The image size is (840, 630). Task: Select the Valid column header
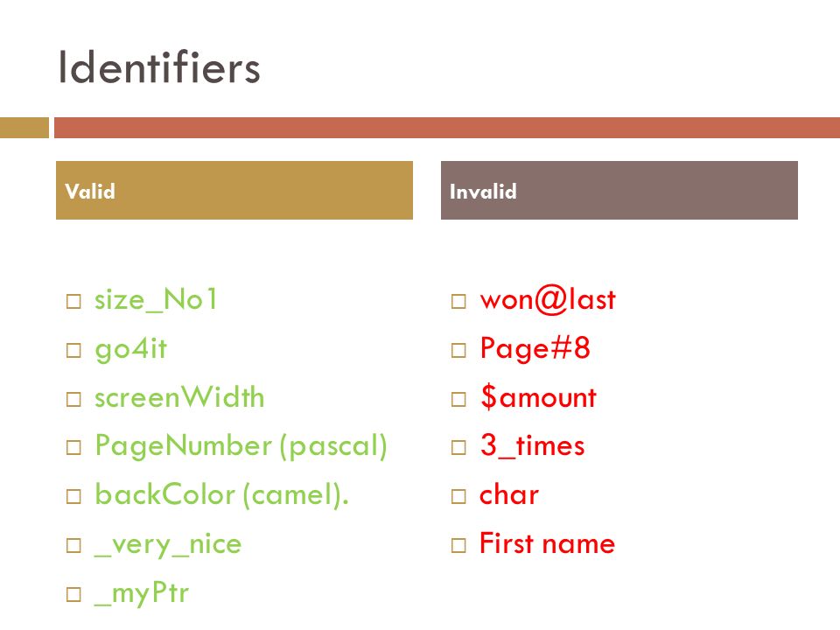[234, 190]
